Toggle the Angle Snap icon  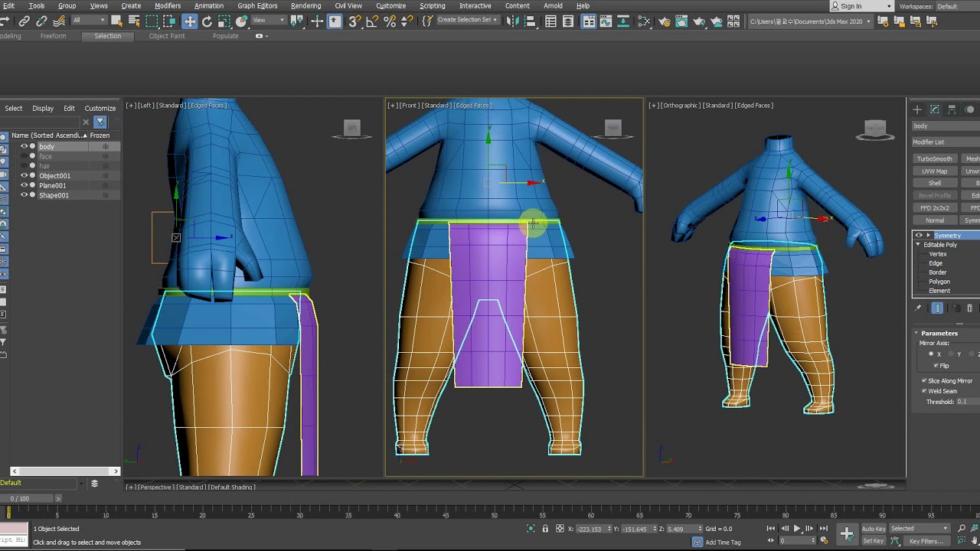[x=372, y=21]
